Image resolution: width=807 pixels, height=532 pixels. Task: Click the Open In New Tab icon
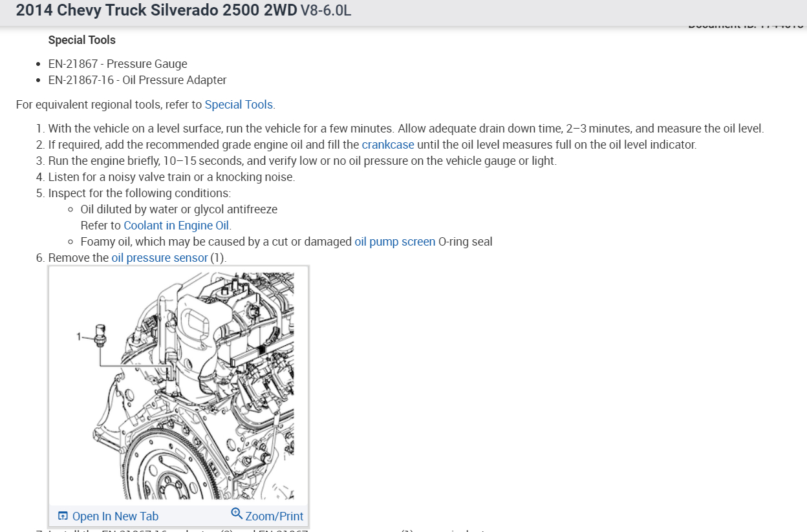[63, 516]
